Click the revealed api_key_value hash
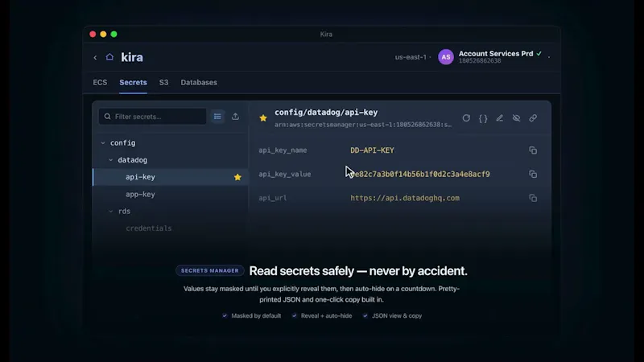This screenshot has height=362, width=644. (x=420, y=174)
